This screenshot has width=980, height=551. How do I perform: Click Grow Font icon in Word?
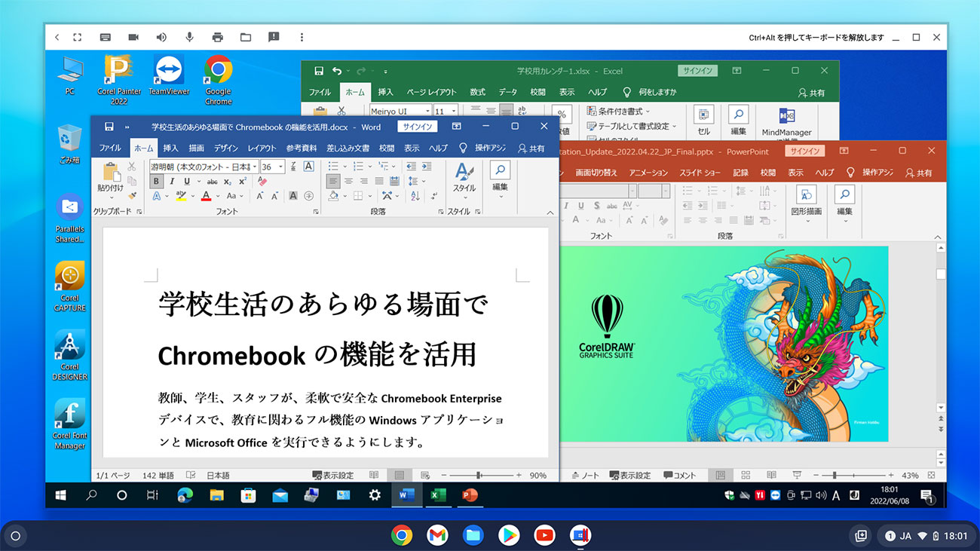[x=259, y=196]
